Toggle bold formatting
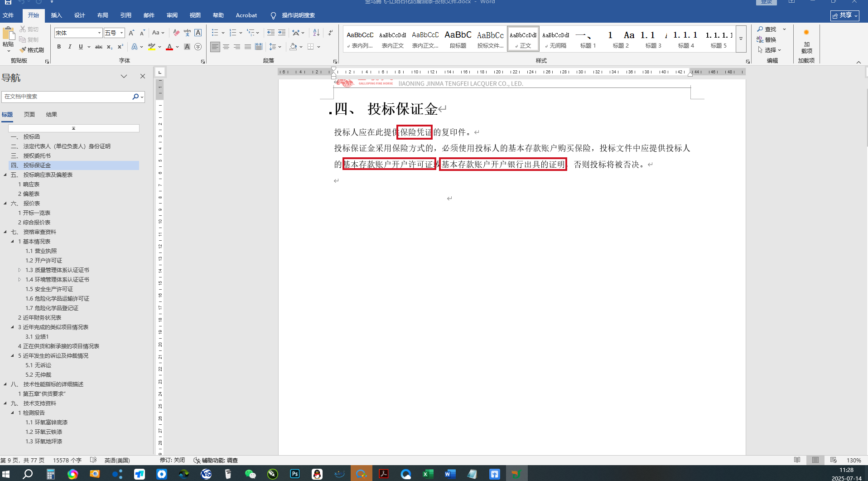The image size is (868, 481). point(59,47)
